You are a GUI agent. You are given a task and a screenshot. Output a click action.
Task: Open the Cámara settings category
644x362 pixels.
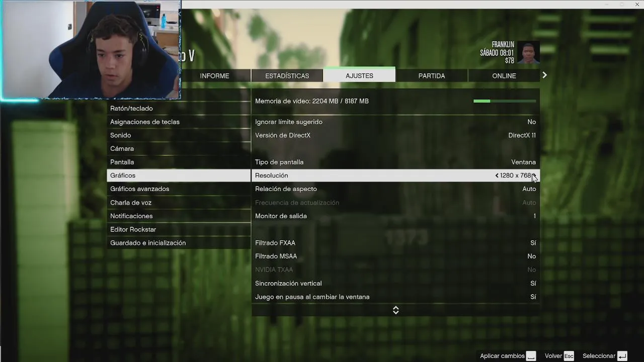[179, 148]
